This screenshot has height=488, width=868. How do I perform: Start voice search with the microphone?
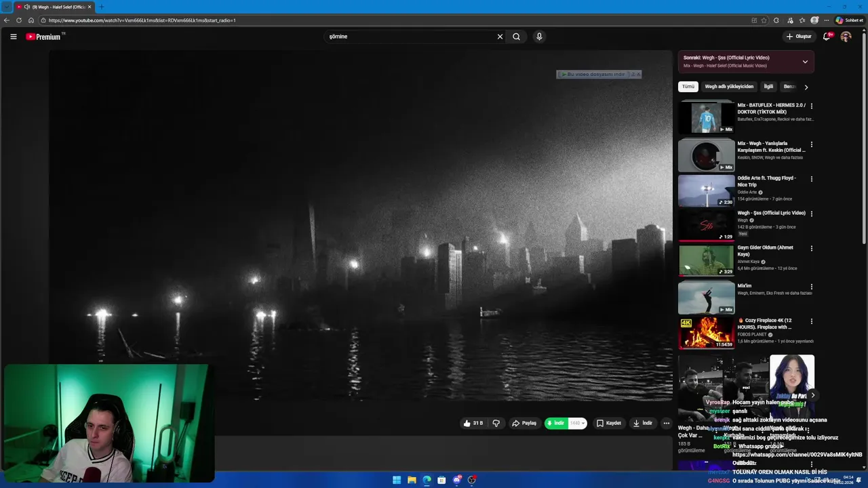tap(539, 37)
